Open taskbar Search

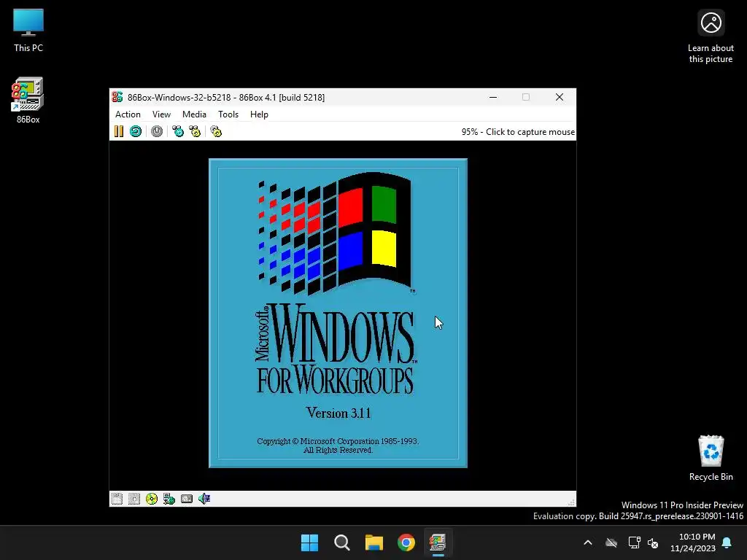342,542
